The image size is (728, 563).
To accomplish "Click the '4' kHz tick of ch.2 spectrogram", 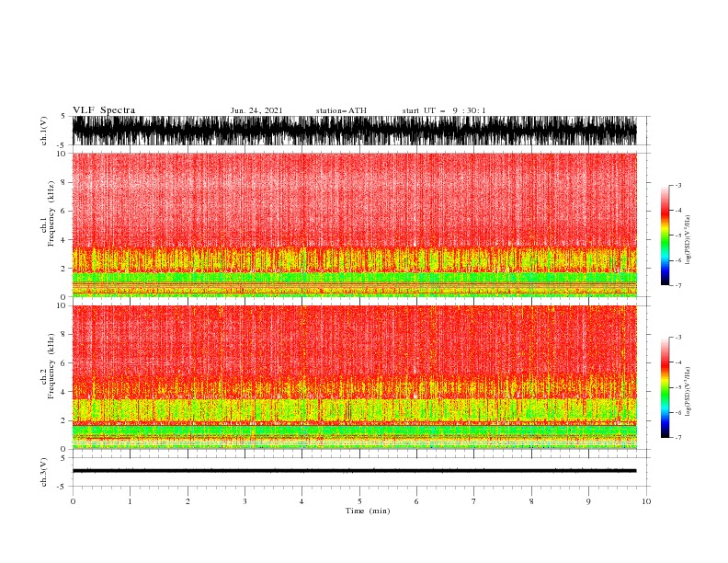I will 63,392.
